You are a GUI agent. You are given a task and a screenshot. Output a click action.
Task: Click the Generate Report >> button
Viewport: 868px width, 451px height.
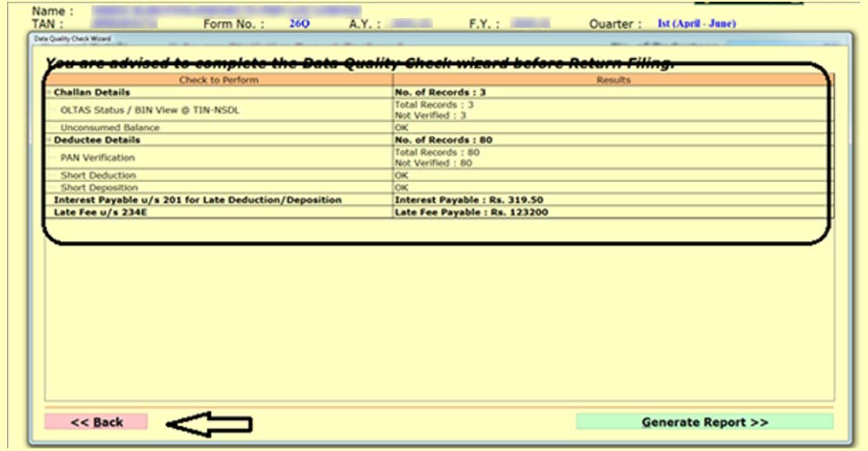[x=705, y=422]
